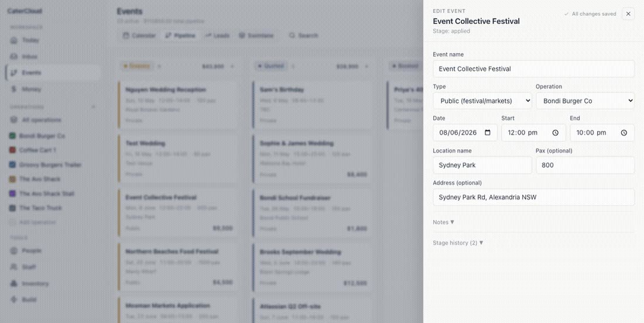
Task: Switch to the Pipeline tab
Action: tap(180, 36)
